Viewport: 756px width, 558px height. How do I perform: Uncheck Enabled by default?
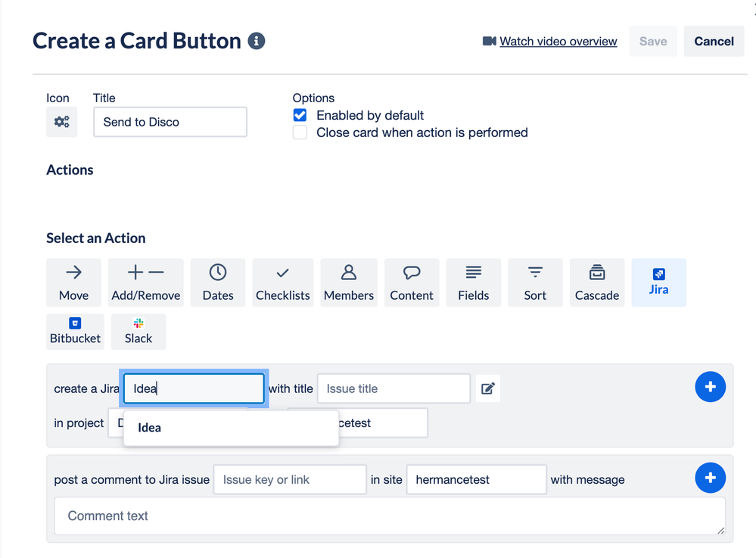coord(300,115)
